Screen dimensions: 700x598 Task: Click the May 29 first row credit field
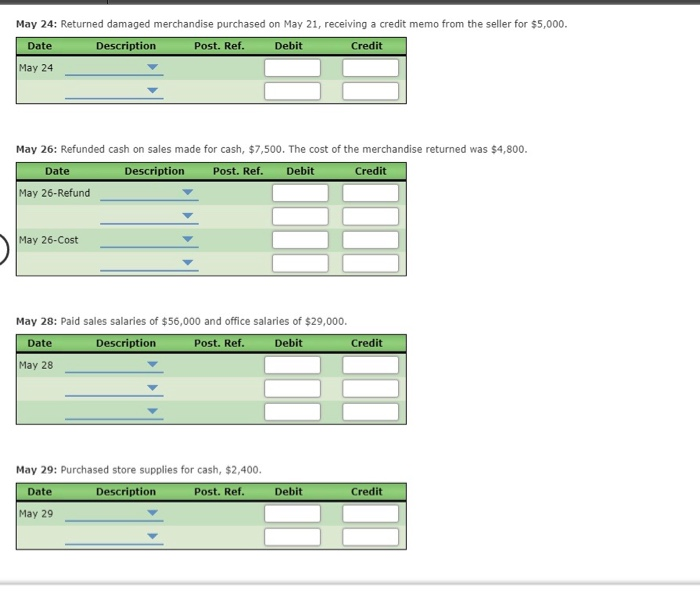point(371,514)
